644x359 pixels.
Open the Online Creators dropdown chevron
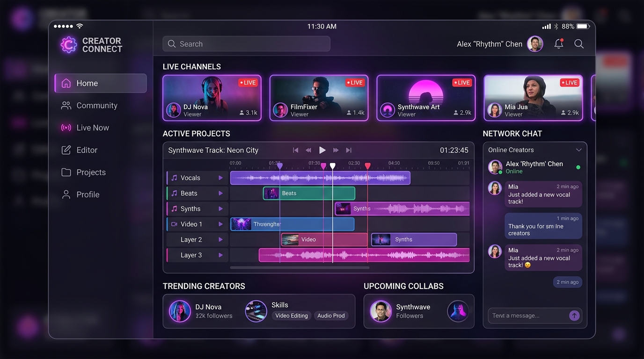(x=578, y=150)
